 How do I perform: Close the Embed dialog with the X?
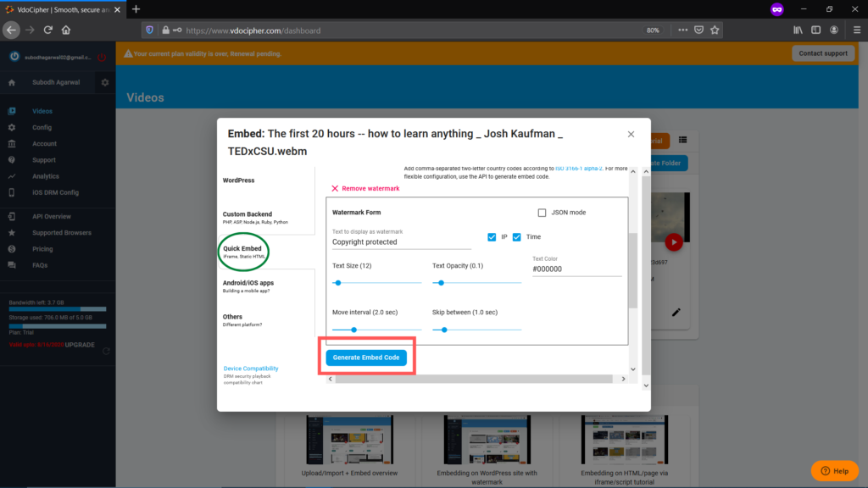point(631,135)
